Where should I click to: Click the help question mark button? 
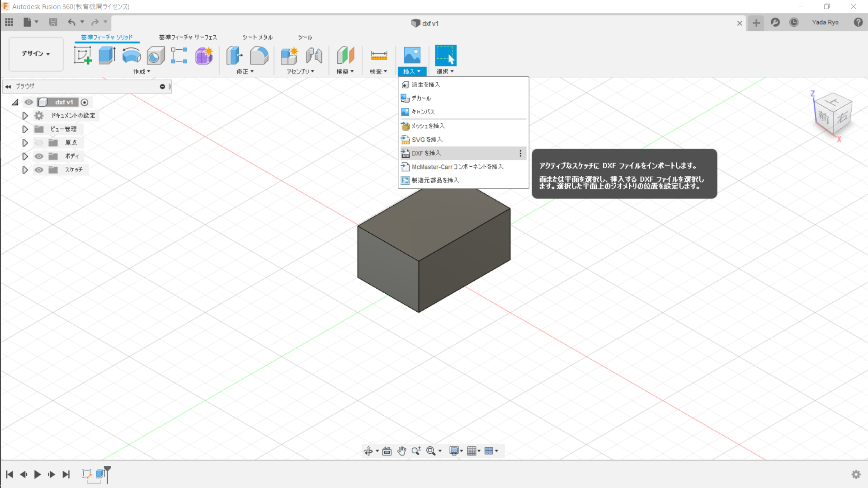pos(858,22)
